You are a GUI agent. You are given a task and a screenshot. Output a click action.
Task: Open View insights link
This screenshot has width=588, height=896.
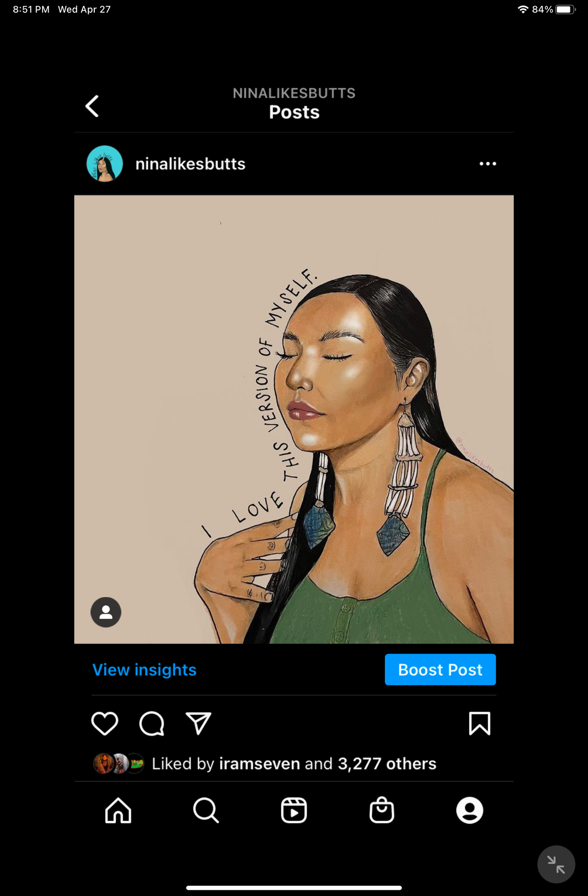pyautogui.click(x=144, y=670)
